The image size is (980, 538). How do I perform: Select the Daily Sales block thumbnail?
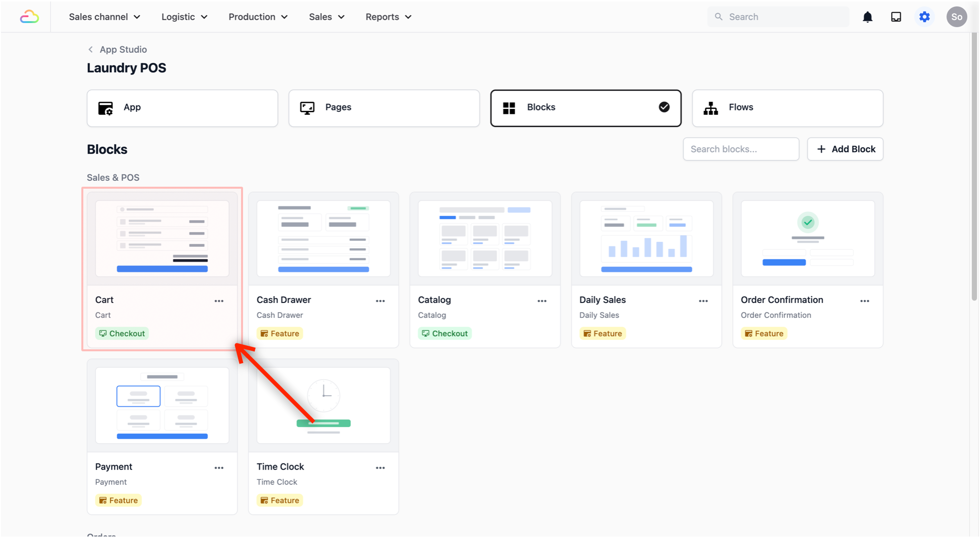646,238
